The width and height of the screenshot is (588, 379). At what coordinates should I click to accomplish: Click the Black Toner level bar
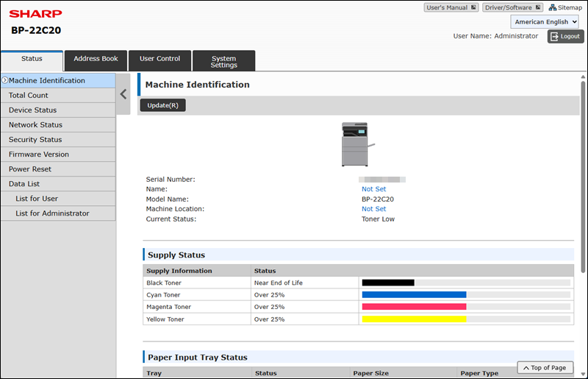(466, 283)
